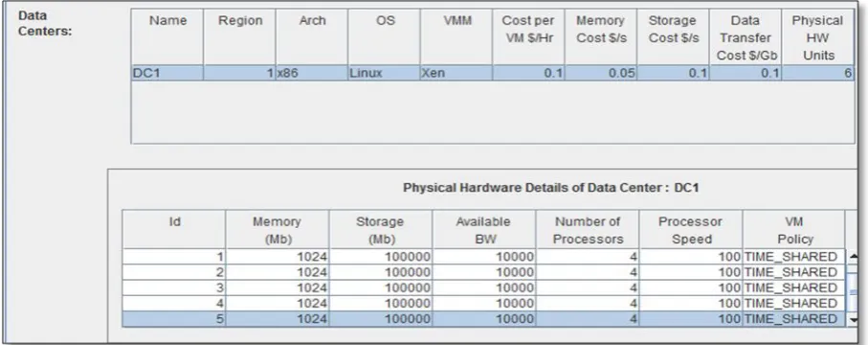Select the x86 architecture cell of DC1
This screenshot has height=345, width=868.
312,73
